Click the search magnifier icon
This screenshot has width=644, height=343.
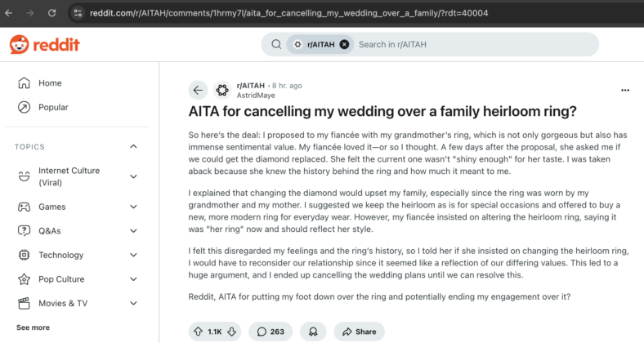tap(276, 44)
